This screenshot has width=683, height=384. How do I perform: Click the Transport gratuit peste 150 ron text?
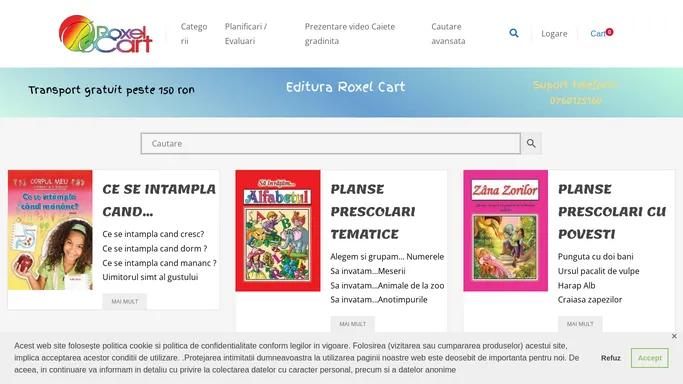(112, 90)
